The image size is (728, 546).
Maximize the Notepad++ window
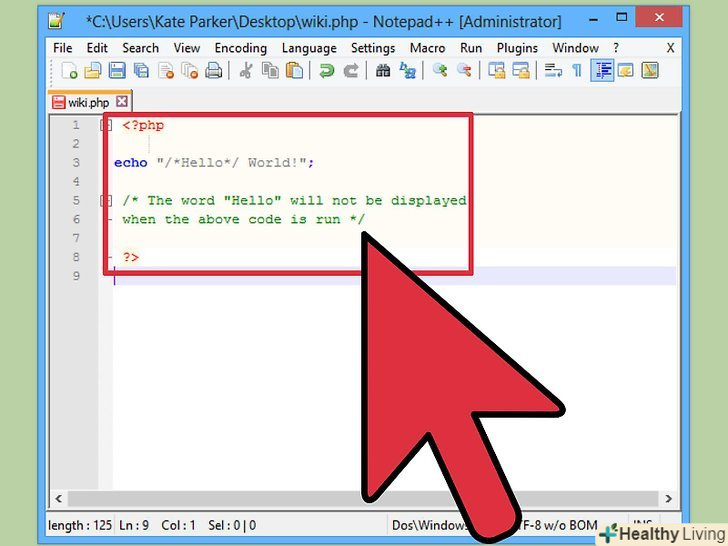point(622,18)
